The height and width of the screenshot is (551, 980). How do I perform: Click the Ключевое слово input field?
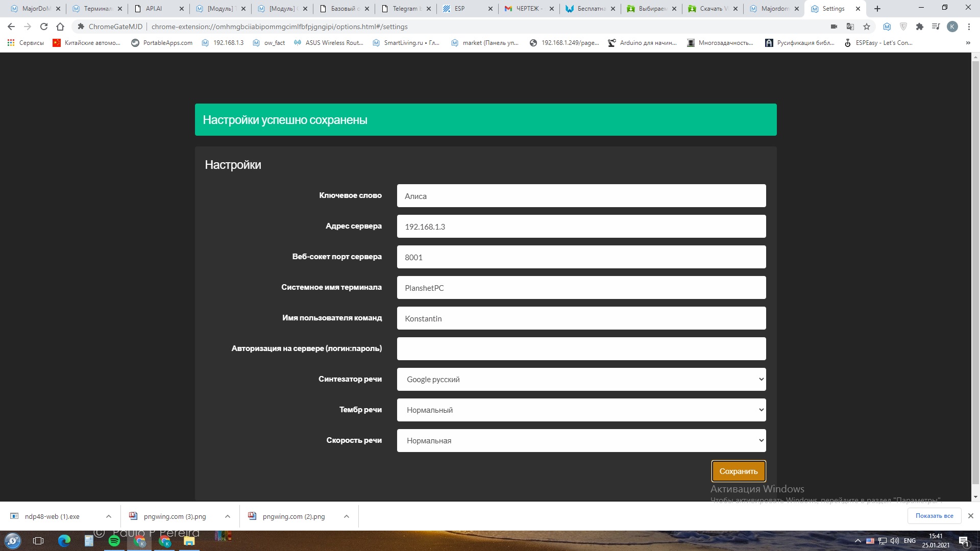click(581, 196)
